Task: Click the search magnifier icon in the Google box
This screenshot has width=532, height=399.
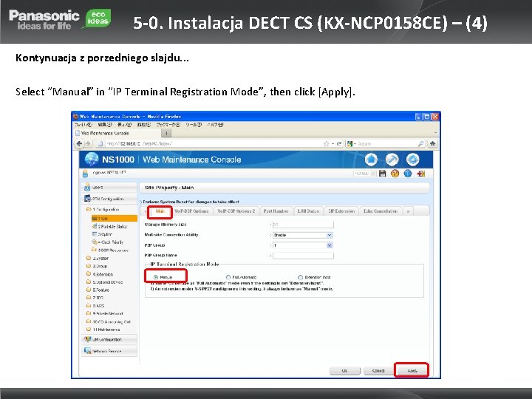Action: 420,143
